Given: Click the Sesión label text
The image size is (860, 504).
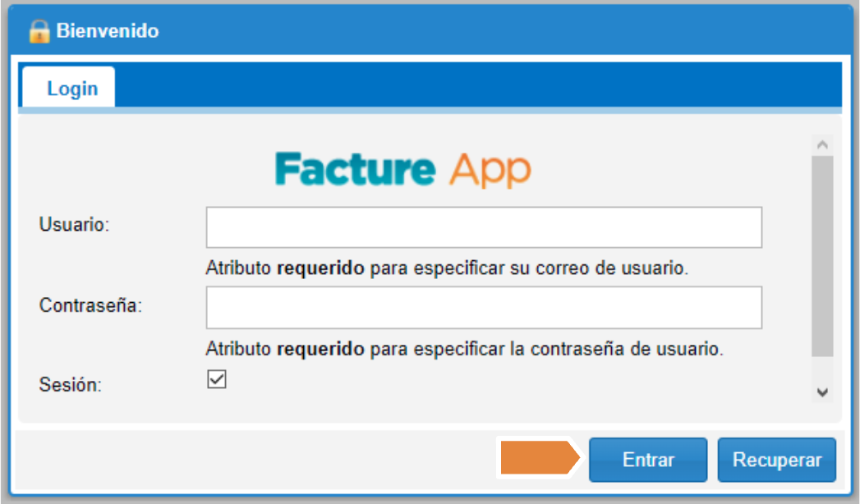Looking at the screenshot, I should coord(70,384).
